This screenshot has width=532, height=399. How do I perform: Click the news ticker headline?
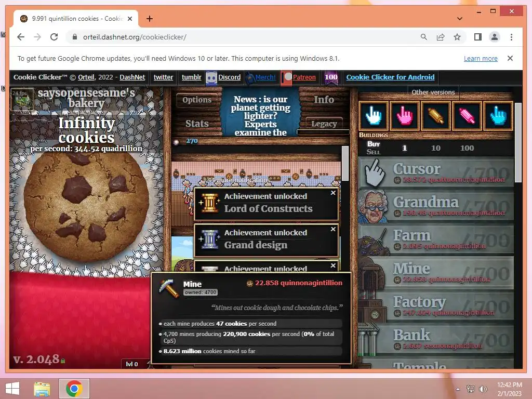pyautogui.click(x=261, y=116)
